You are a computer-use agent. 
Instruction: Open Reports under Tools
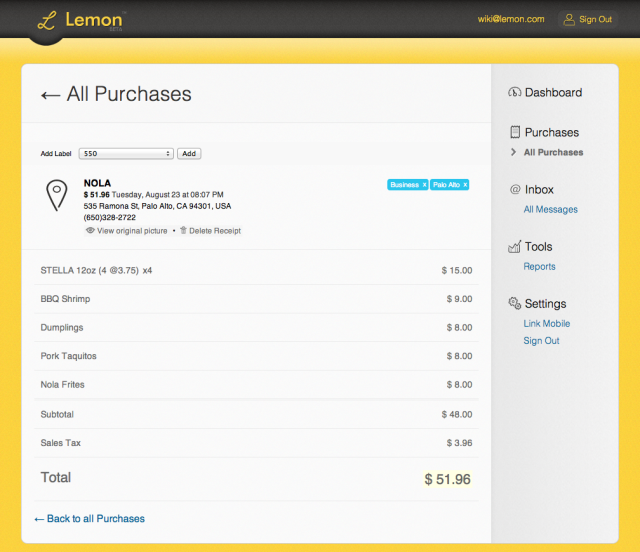point(539,266)
